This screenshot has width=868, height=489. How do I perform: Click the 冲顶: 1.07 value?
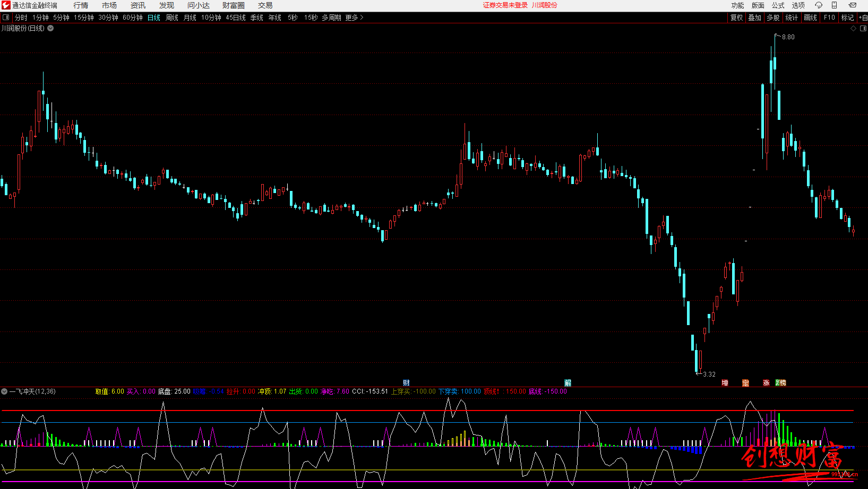tap(272, 391)
